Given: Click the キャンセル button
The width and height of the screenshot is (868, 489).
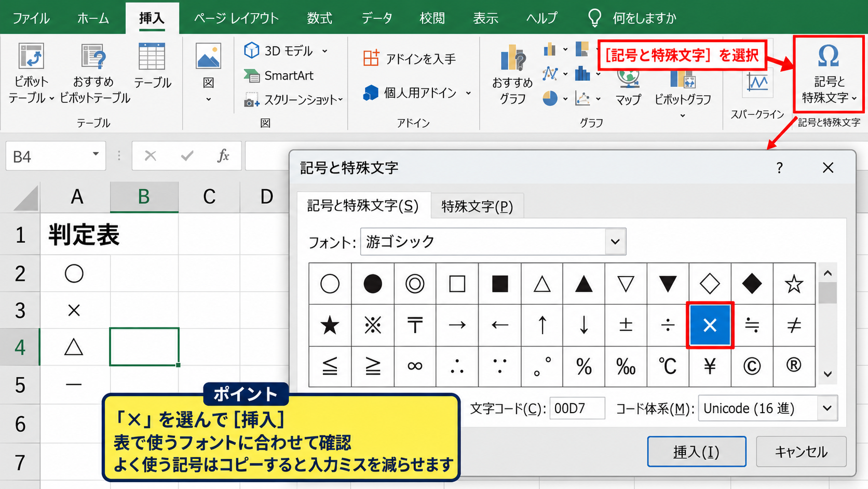Looking at the screenshot, I should pyautogui.click(x=801, y=452).
